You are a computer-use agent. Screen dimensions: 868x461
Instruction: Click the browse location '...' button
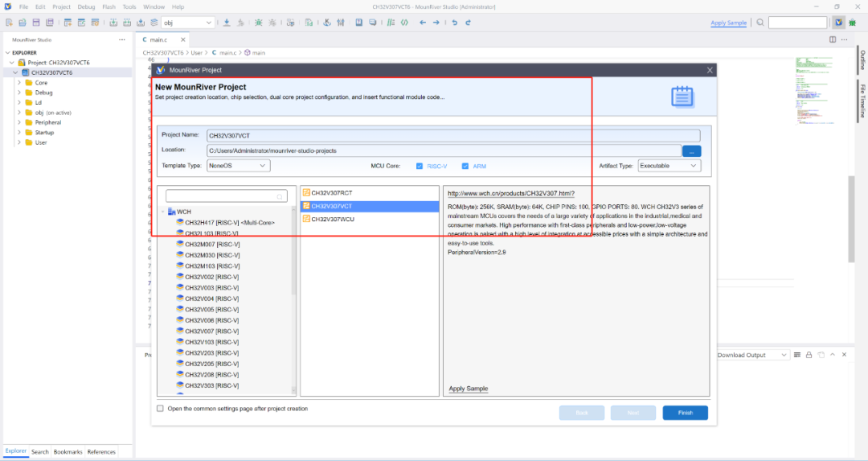tap(691, 150)
